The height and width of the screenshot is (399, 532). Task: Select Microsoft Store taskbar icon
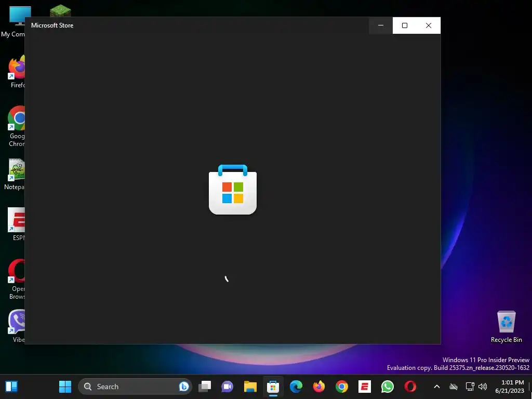(x=273, y=387)
